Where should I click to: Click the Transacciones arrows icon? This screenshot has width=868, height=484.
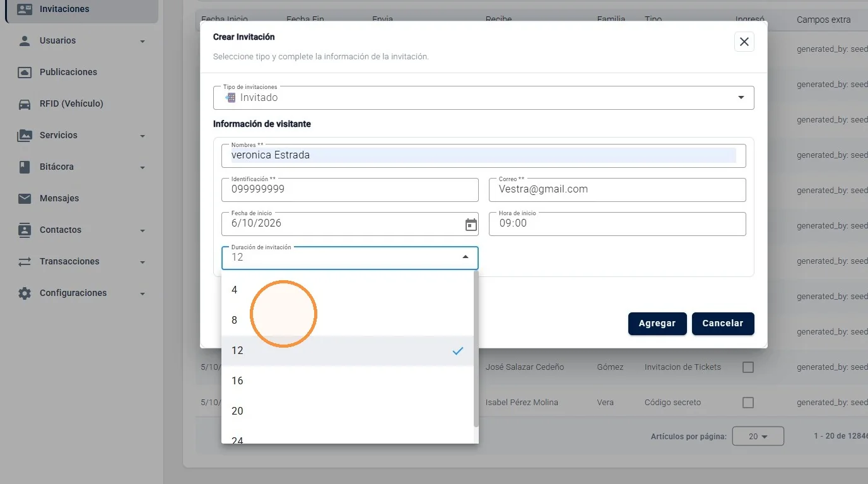coord(25,261)
